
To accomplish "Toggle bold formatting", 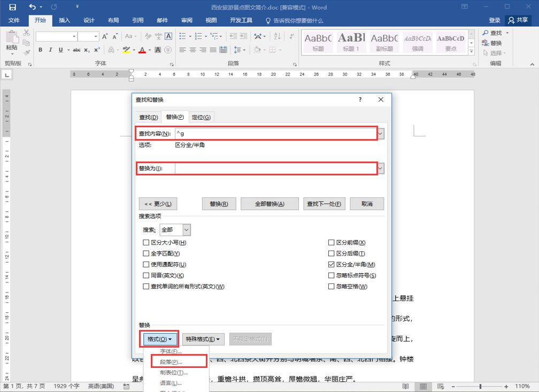I will coord(40,50).
